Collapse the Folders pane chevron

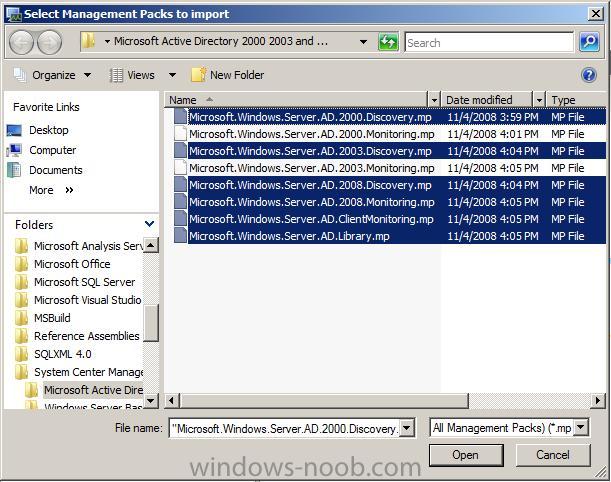149,224
